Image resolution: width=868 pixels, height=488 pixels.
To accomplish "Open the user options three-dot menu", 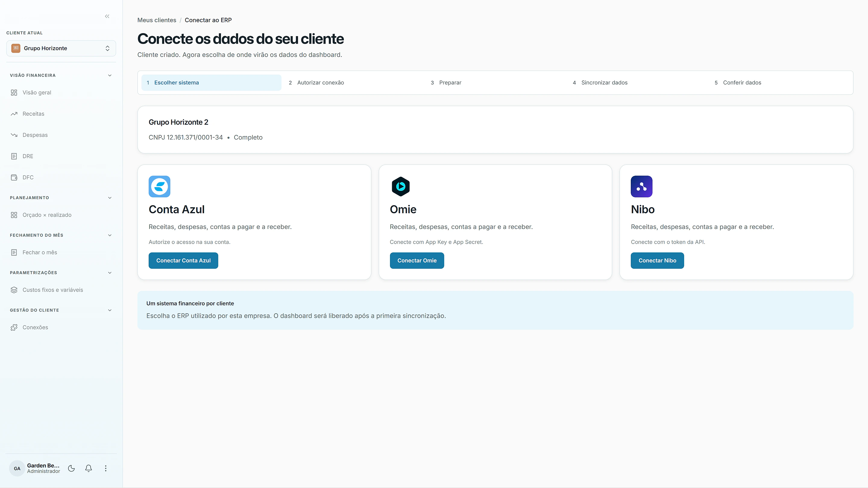I will coord(105,468).
